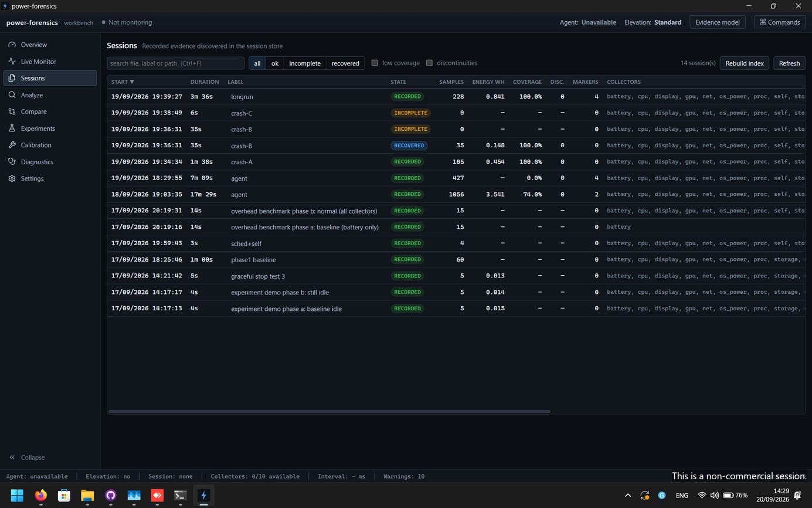Click the Calibration wrench icon
The width and height of the screenshot is (812, 508).
(x=12, y=145)
